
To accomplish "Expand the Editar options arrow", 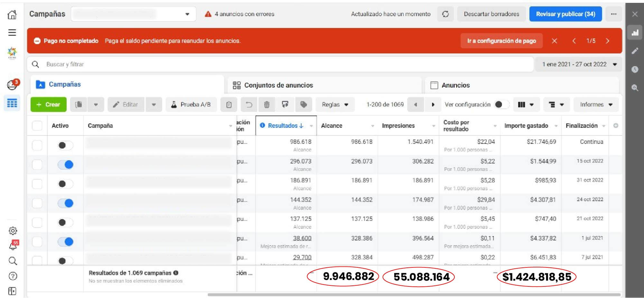I will pos(154,105).
